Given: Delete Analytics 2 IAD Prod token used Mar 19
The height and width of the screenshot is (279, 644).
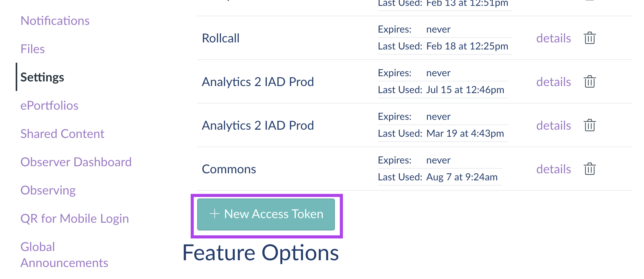Looking at the screenshot, I should click(590, 125).
